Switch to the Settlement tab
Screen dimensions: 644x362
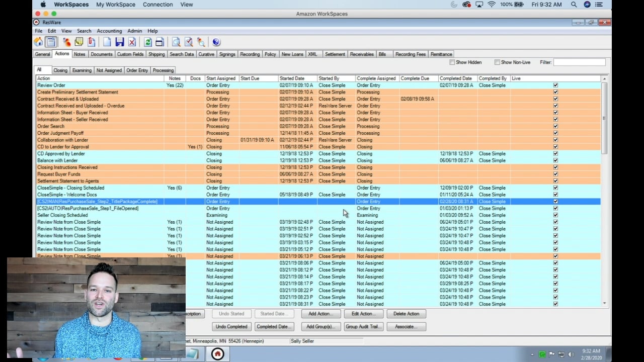tap(335, 54)
